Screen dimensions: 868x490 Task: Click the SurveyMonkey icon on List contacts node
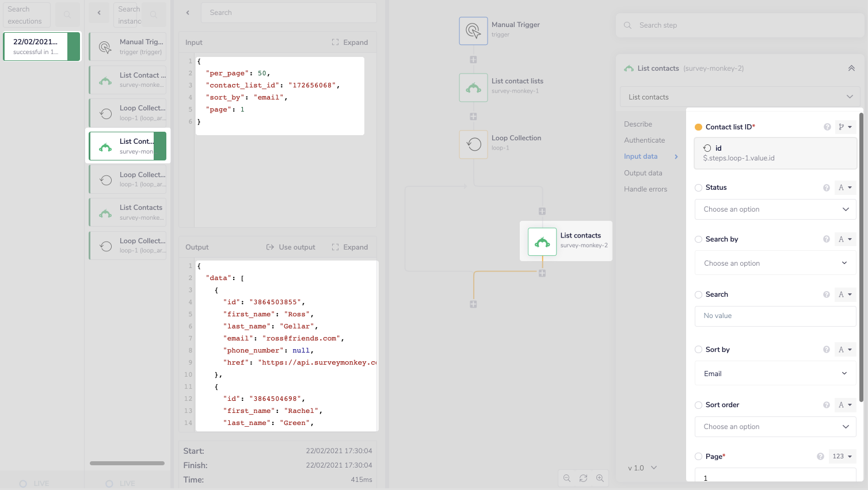pos(542,240)
